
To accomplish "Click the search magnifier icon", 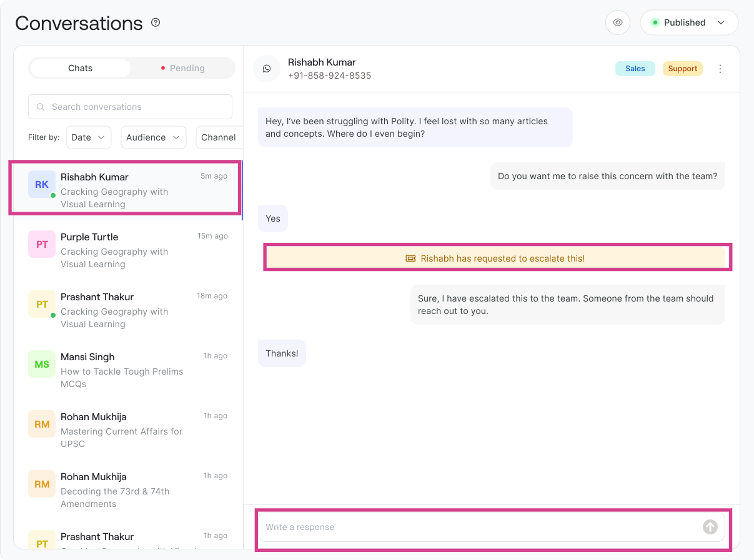I will (x=41, y=107).
